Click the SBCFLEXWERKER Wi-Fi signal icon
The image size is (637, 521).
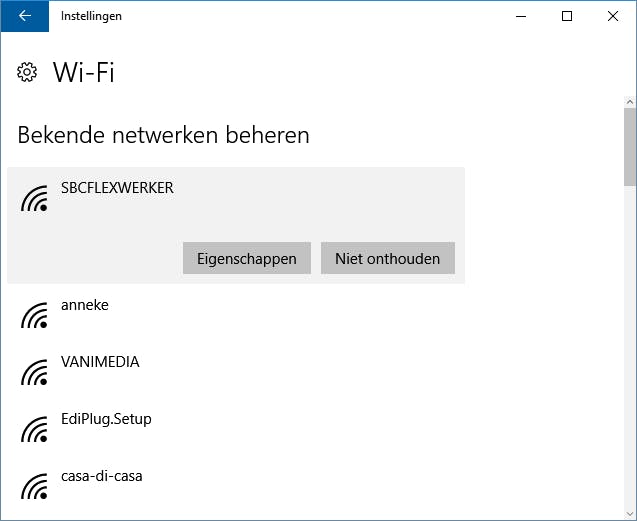[35, 200]
